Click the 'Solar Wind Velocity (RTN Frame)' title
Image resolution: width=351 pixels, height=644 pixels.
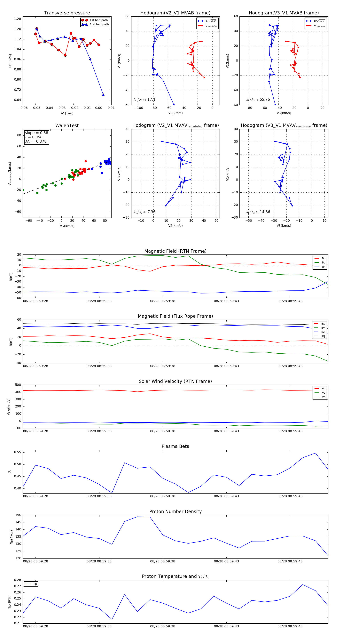click(x=175, y=381)
